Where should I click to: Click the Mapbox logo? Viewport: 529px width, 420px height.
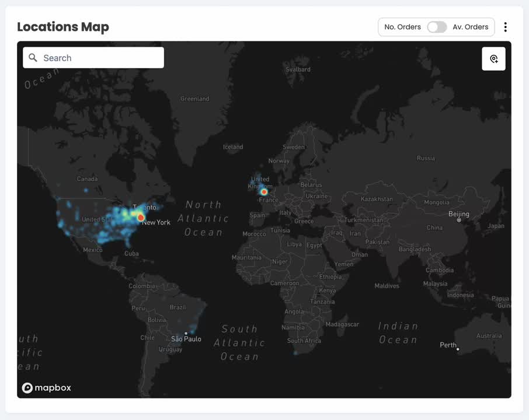point(47,388)
